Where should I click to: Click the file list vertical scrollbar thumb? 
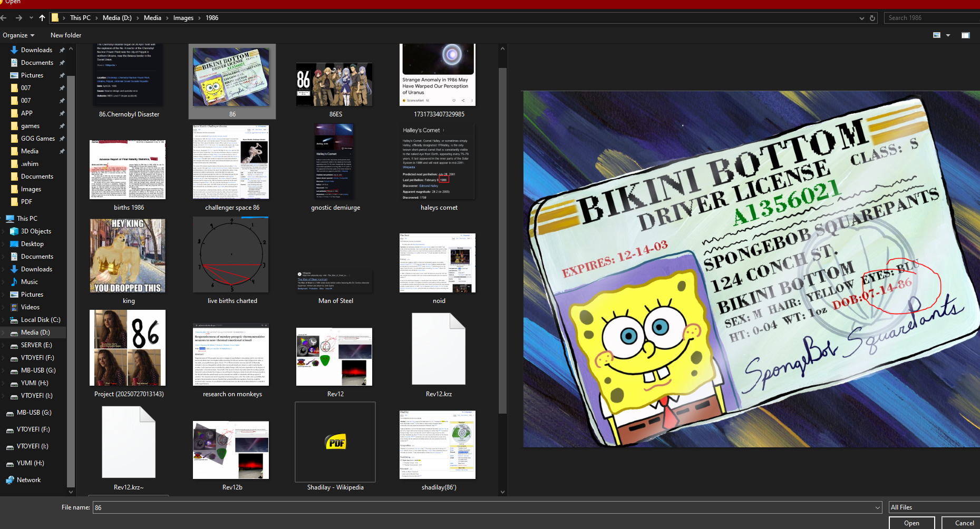pos(502,240)
